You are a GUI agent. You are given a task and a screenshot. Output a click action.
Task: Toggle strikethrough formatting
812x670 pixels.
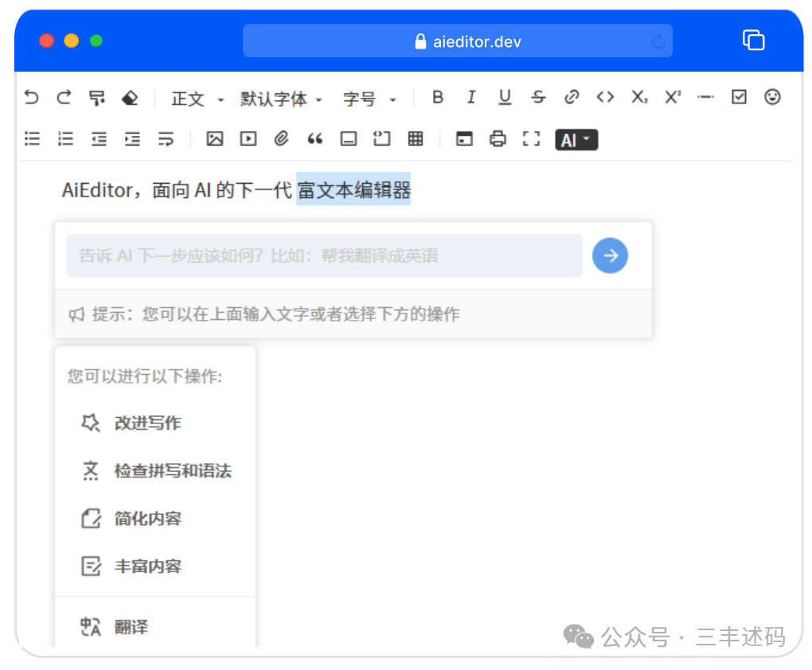(538, 97)
